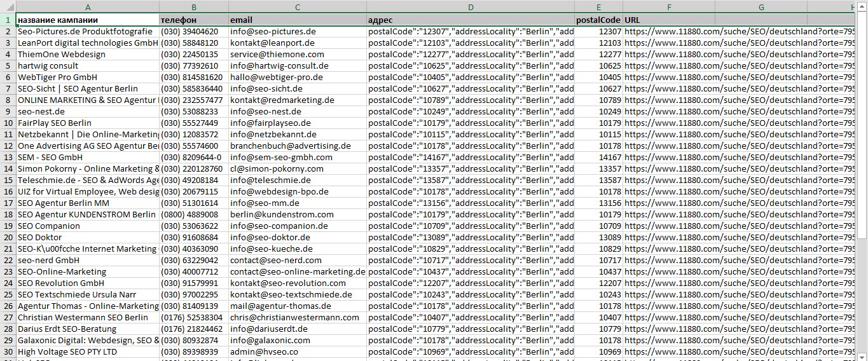Select the postal code 14167 cell
The image size is (868, 361).
598,157
